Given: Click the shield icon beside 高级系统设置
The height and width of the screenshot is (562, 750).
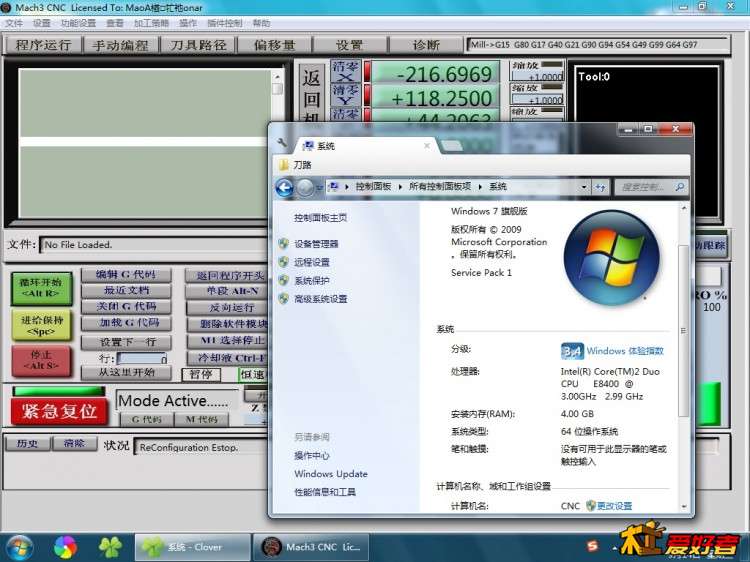Looking at the screenshot, I should pyautogui.click(x=284, y=299).
